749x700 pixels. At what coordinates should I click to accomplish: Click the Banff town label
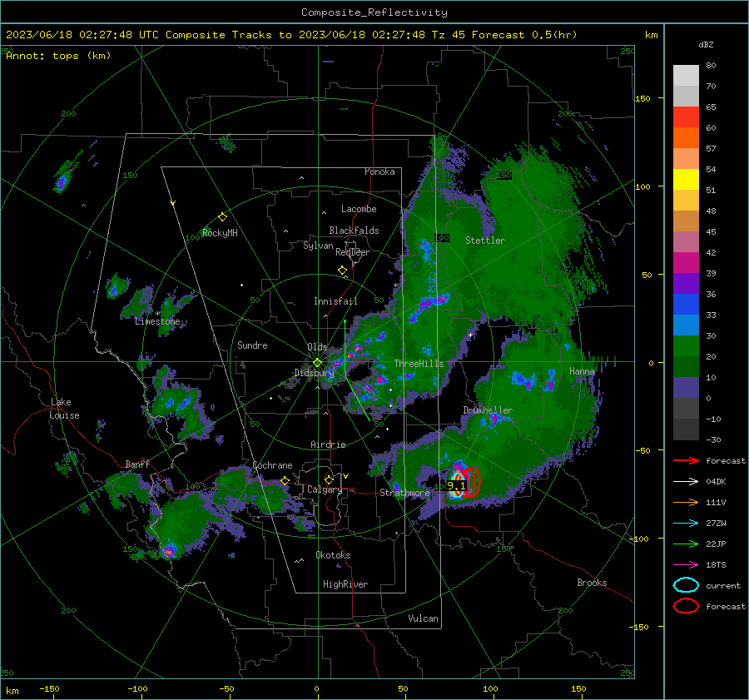pos(137,464)
